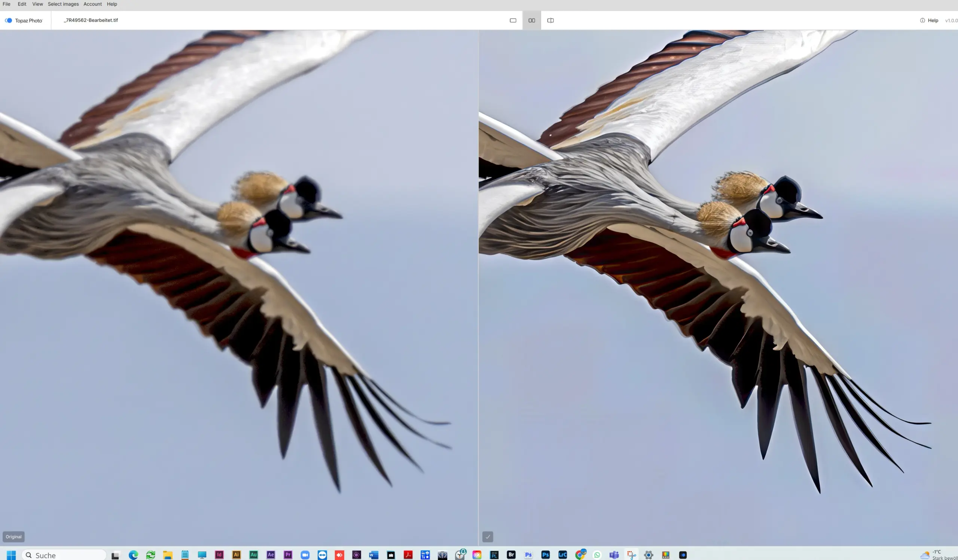
Task: Open the Account menu
Action: click(92, 4)
